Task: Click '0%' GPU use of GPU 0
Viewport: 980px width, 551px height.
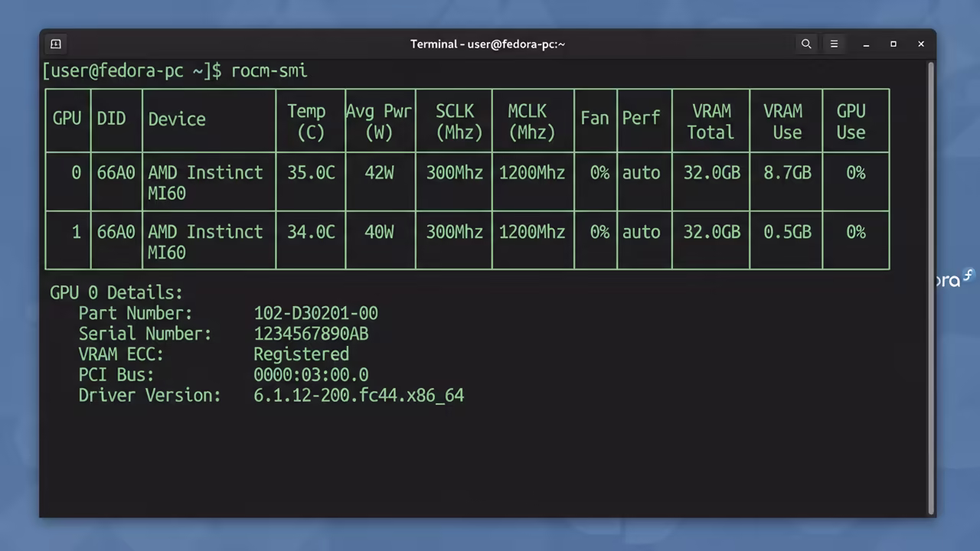Action: click(x=856, y=173)
